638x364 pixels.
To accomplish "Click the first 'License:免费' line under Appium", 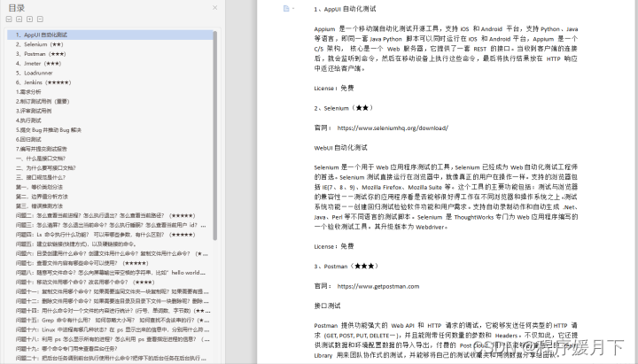I will [x=334, y=89].
